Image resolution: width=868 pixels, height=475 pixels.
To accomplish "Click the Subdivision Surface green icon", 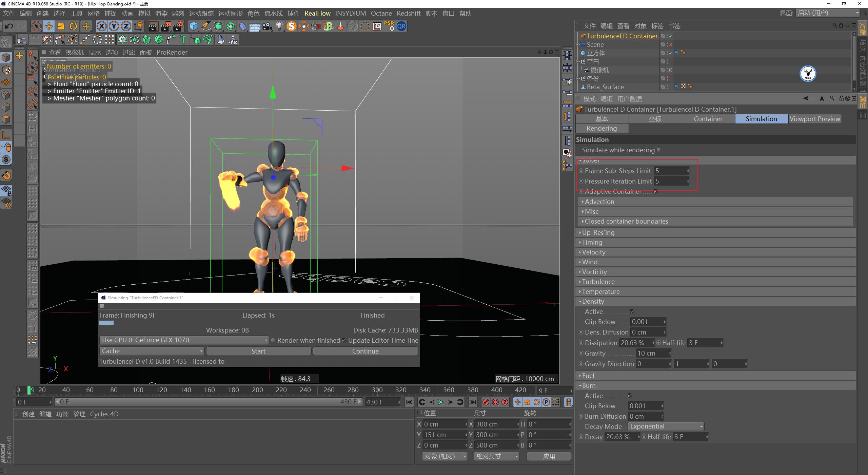I will pos(218,26).
